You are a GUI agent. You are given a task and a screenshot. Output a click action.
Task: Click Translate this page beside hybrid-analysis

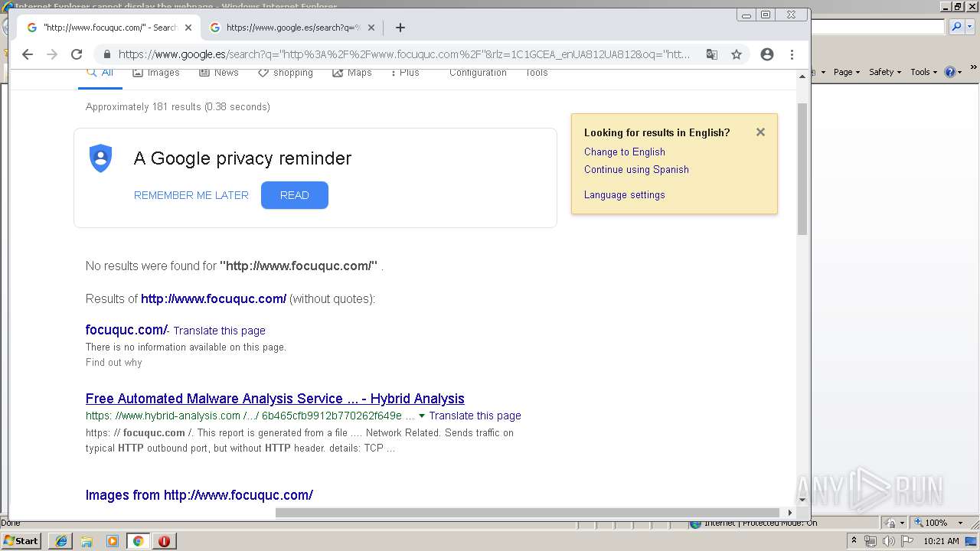tap(475, 416)
